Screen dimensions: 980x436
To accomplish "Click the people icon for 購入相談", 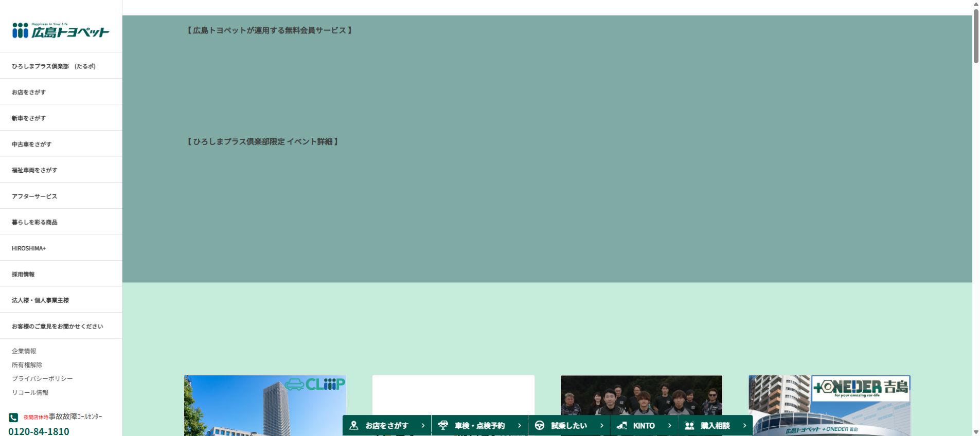I will point(689,425).
